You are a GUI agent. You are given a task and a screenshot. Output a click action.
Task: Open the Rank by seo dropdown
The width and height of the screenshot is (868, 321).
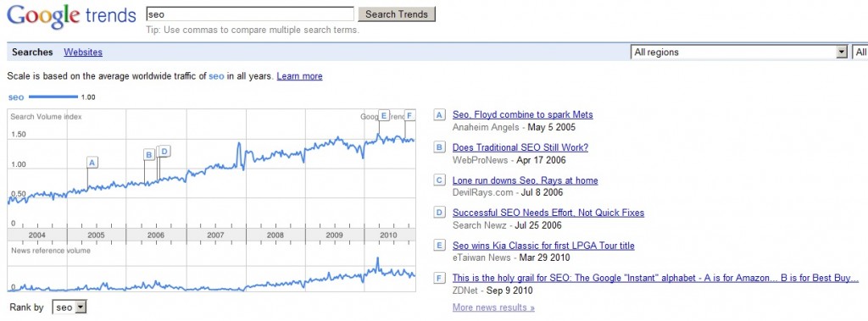70,307
